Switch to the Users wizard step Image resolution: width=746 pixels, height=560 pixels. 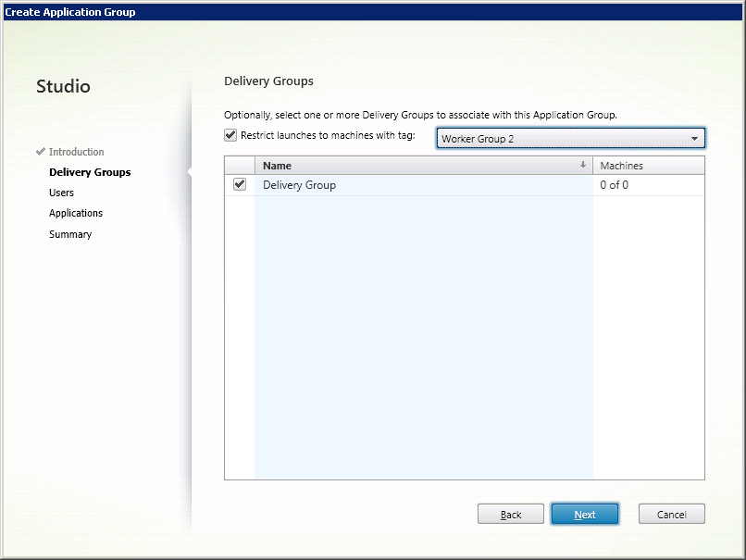tap(61, 193)
